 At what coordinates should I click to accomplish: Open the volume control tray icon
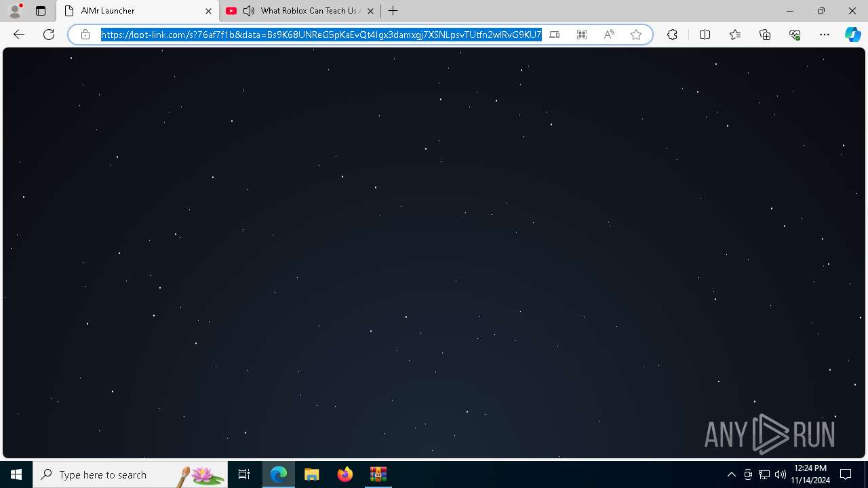[781, 474]
